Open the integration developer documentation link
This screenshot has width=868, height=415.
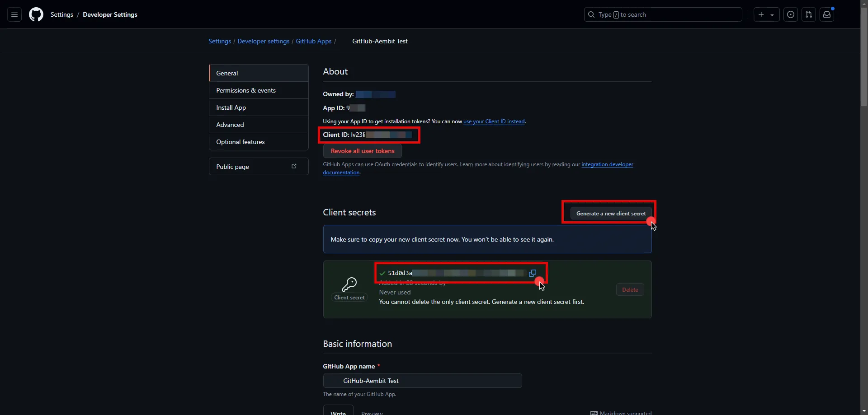[x=607, y=164]
